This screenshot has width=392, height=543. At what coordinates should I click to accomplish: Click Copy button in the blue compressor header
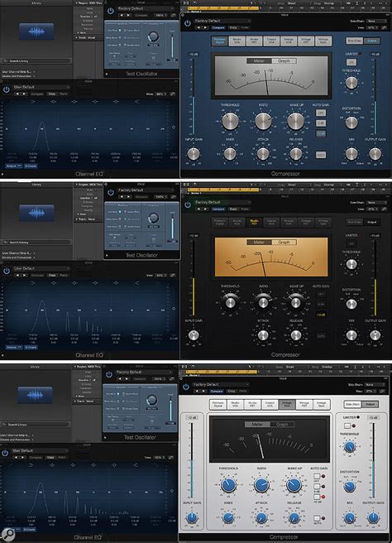tap(233, 27)
